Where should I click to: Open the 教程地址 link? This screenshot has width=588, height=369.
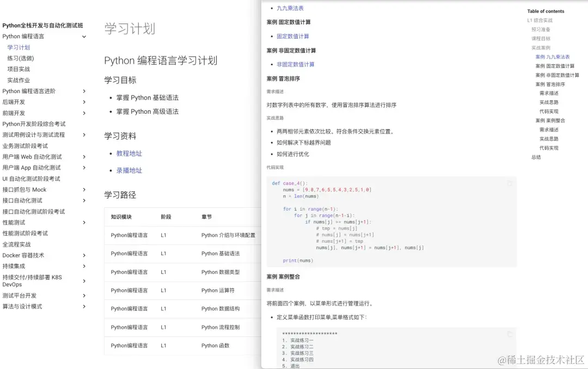pos(129,153)
